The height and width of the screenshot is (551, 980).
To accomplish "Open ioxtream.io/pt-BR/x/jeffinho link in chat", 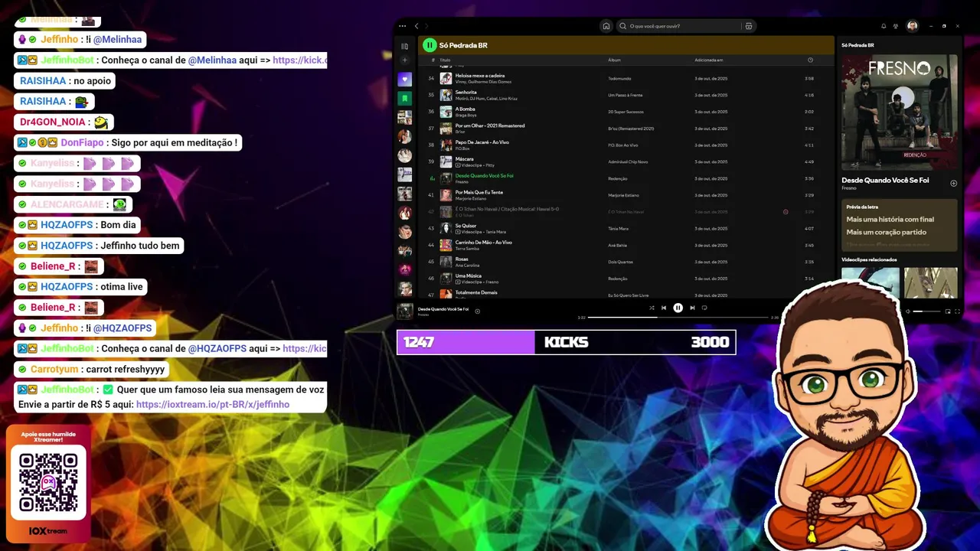I will [x=213, y=404].
